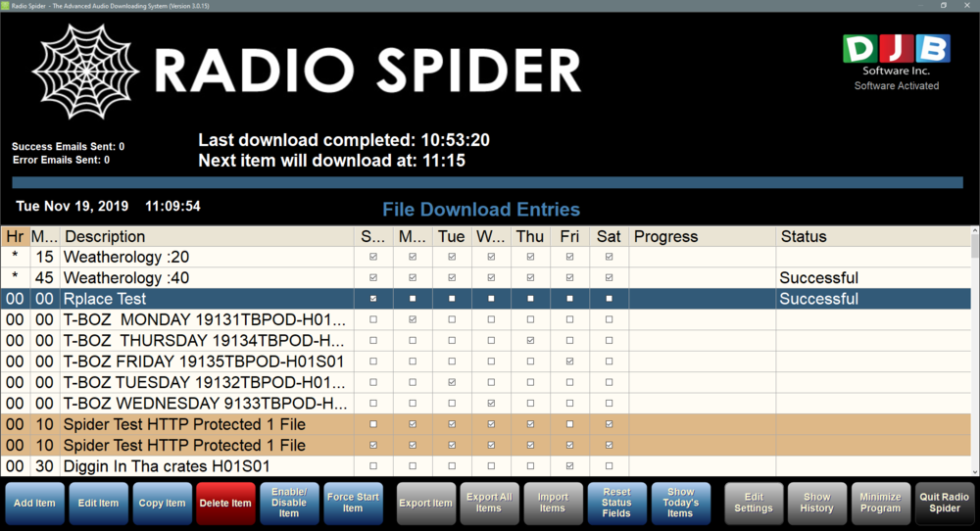Click the DJB Software Inc. logo
980x531 pixels.
[x=896, y=49]
